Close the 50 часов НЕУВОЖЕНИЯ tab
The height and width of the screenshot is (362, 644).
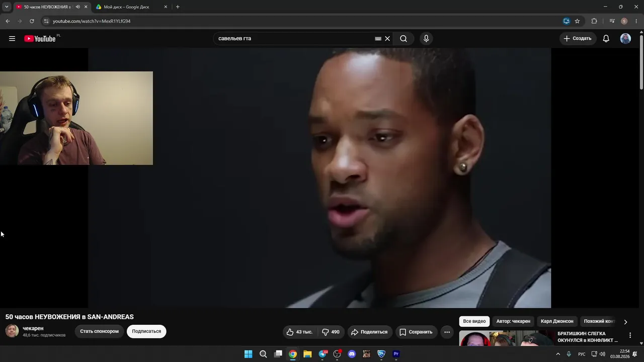86,7
